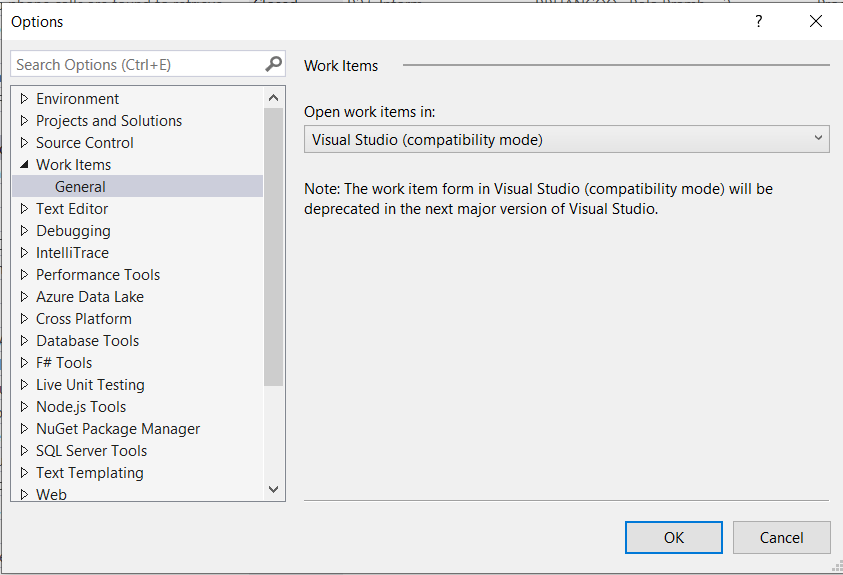This screenshot has height=575, width=843.
Task: Select the Debugging category
Action: [73, 231]
